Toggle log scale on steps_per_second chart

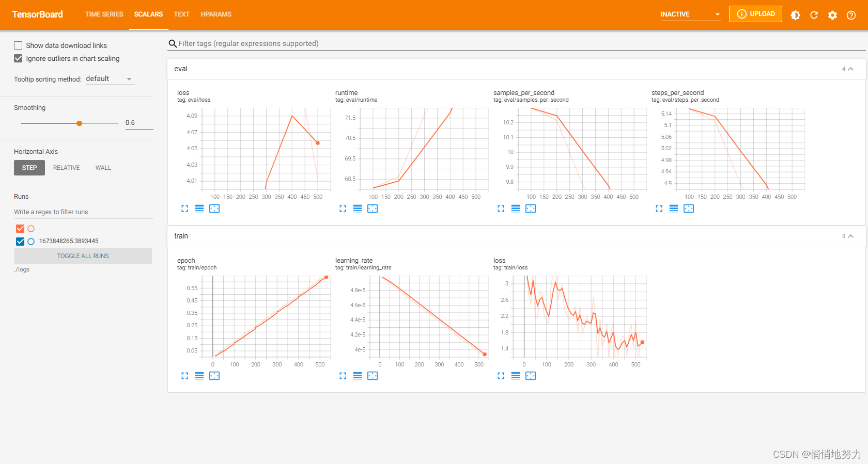click(x=674, y=209)
